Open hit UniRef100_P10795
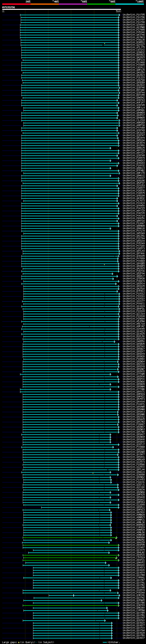 134,15
